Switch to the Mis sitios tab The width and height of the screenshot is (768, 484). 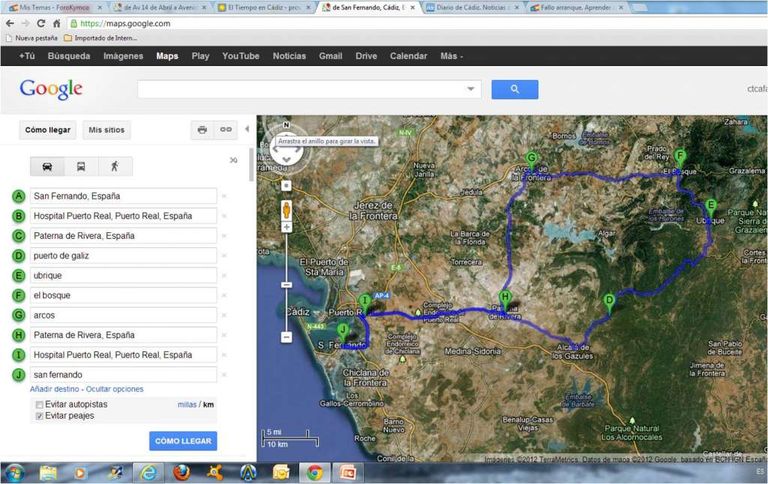pos(107,130)
